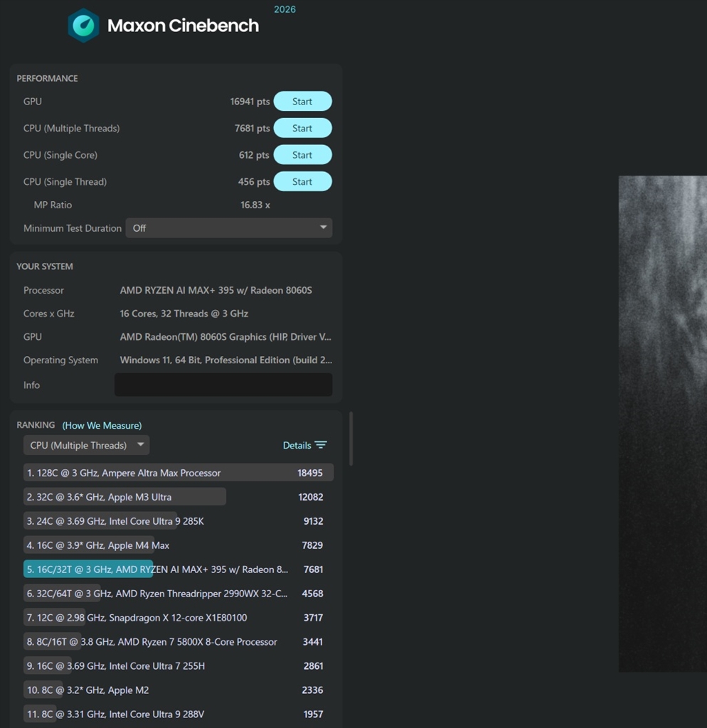The height and width of the screenshot is (728, 707).
Task: Click the 456 pts single thread score
Action: pos(254,181)
